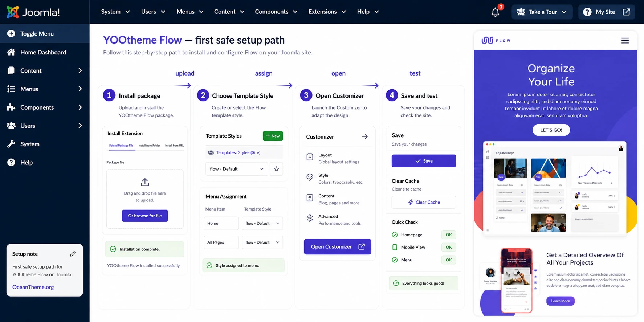Click the Toggle Menu icon

click(11, 33)
